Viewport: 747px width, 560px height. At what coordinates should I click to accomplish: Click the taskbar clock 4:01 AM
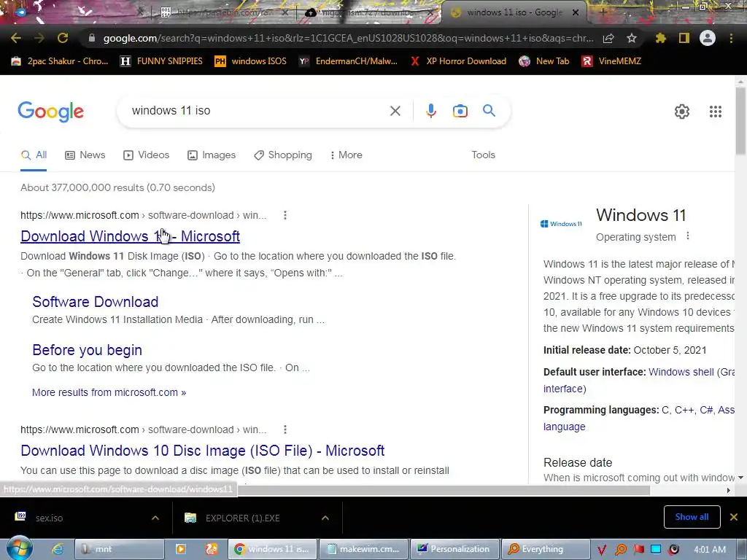coord(710,550)
